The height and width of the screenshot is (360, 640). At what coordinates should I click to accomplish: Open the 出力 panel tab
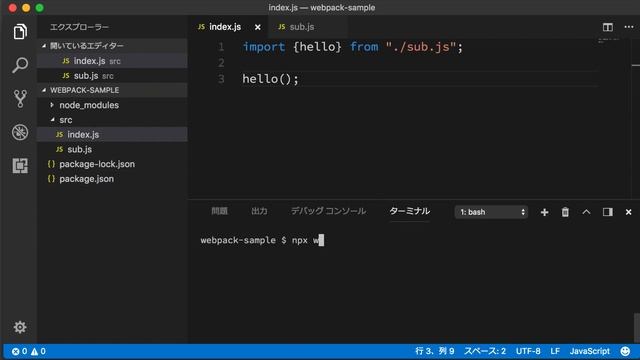click(x=259, y=211)
